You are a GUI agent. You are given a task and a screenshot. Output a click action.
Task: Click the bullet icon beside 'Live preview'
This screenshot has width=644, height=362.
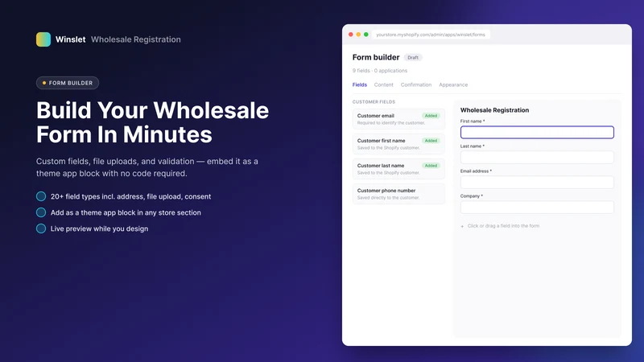tap(41, 228)
